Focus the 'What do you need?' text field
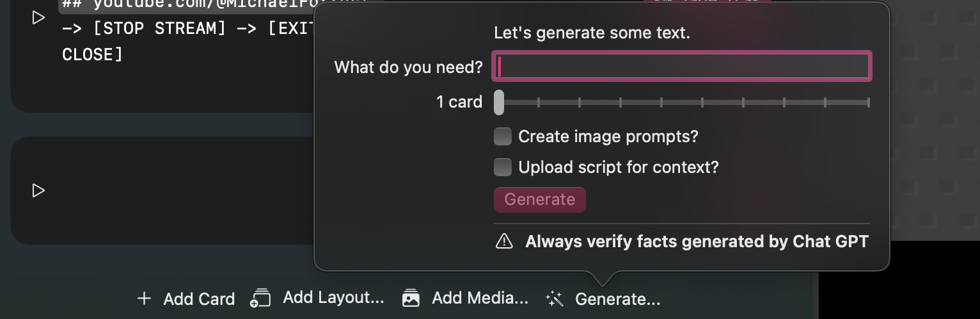 (x=682, y=66)
